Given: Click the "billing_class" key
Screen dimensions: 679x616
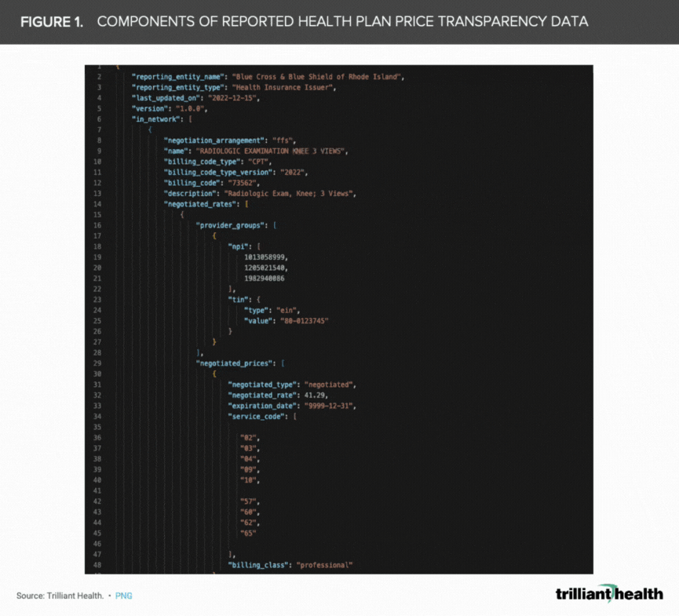Looking at the screenshot, I should point(258,565).
